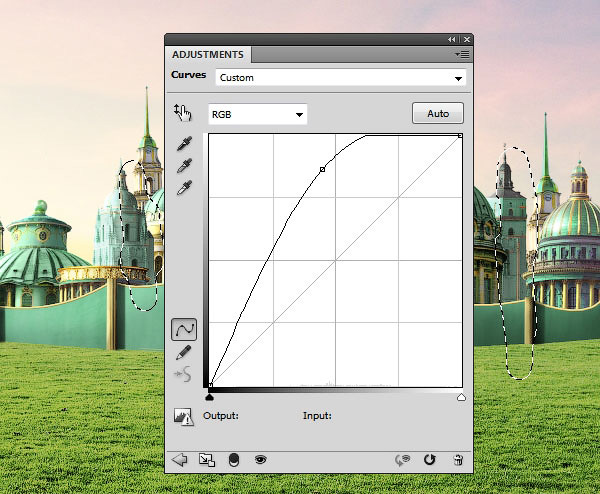Select the bottom-left curve endpoint
Image resolution: width=600 pixels, height=494 pixels.
coord(210,385)
